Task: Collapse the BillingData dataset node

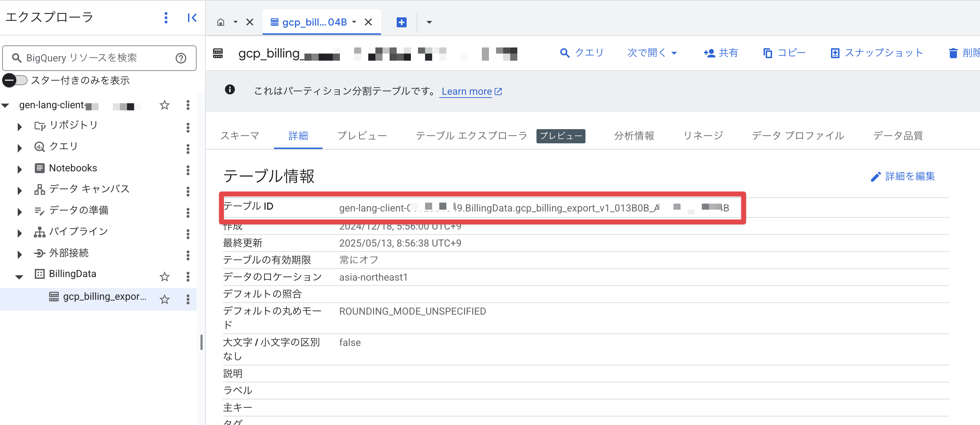Action: coord(19,277)
